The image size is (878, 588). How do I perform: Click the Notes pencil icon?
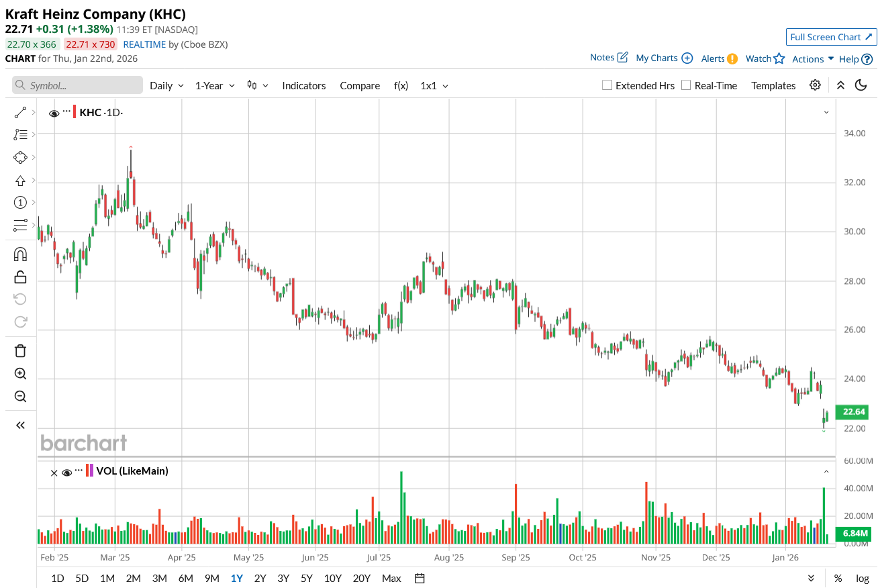(x=623, y=57)
